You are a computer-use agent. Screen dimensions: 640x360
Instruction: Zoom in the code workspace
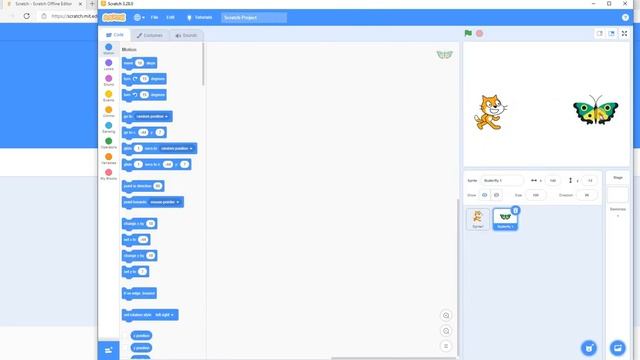(446, 316)
